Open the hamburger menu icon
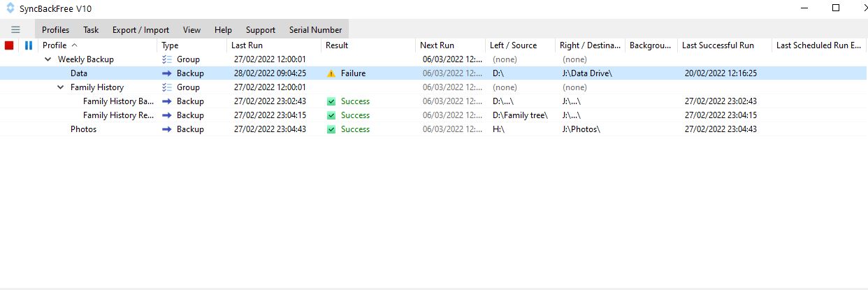 15,30
